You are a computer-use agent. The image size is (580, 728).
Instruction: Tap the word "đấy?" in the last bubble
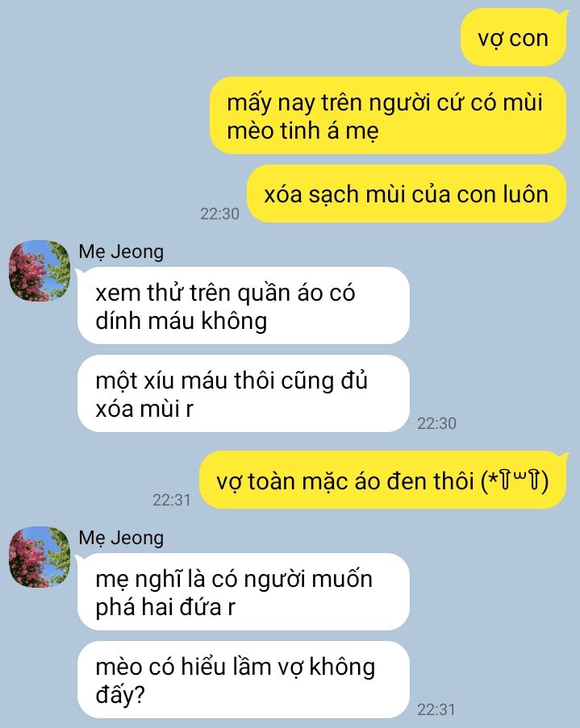pyautogui.click(x=120, y=695)
